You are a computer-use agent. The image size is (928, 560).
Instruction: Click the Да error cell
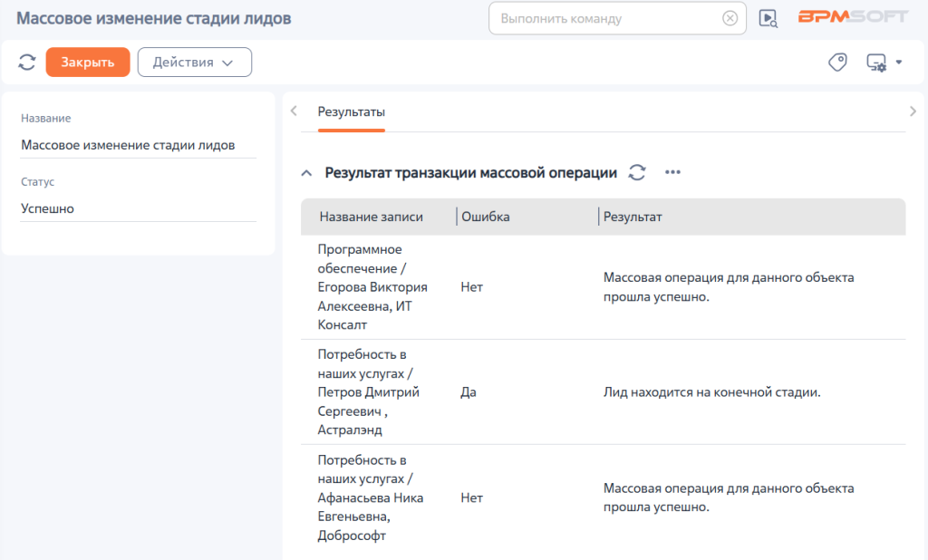(469, 391)
